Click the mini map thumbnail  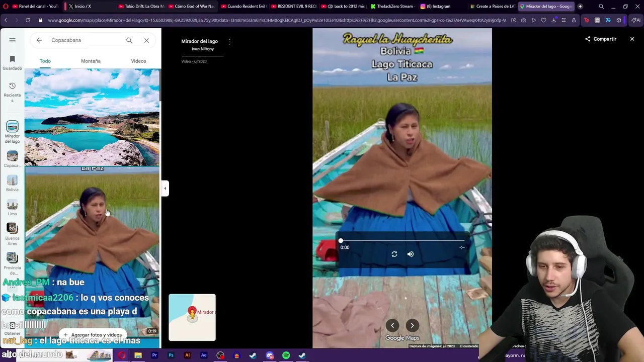click(x=192, y=317)
